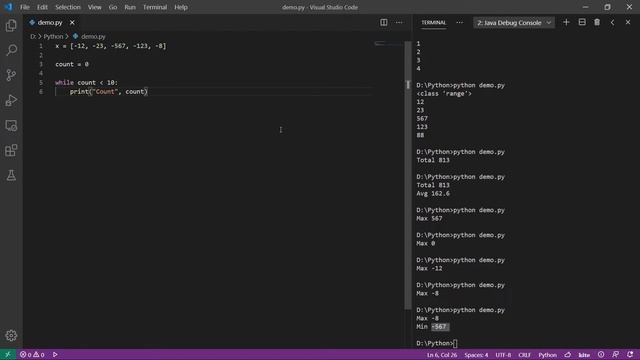
Task: Click the 'while count < 10:' line
Action: [86, 82]
